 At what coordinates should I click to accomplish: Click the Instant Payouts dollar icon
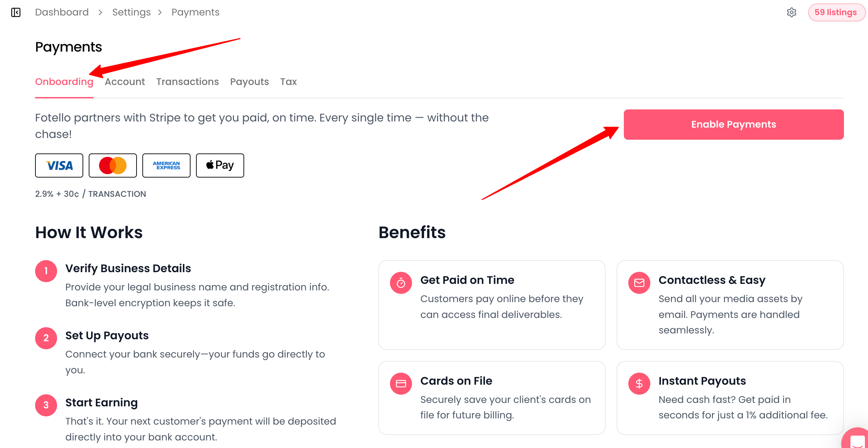(x=639, y=384)
